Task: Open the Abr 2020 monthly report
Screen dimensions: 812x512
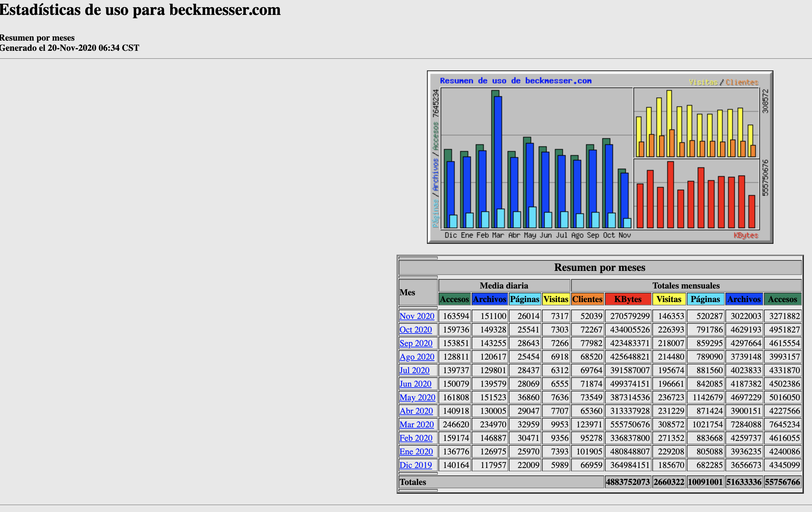Action: tap(416, 411)
